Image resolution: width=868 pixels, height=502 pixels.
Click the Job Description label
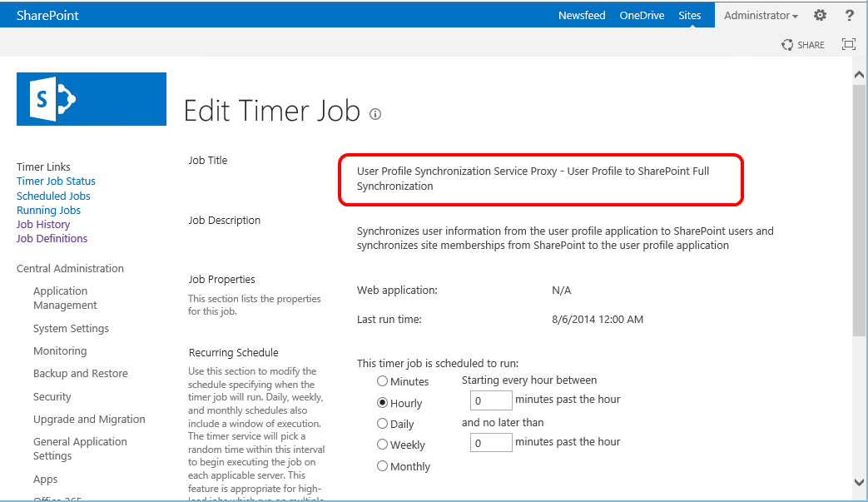click(224, 221)
